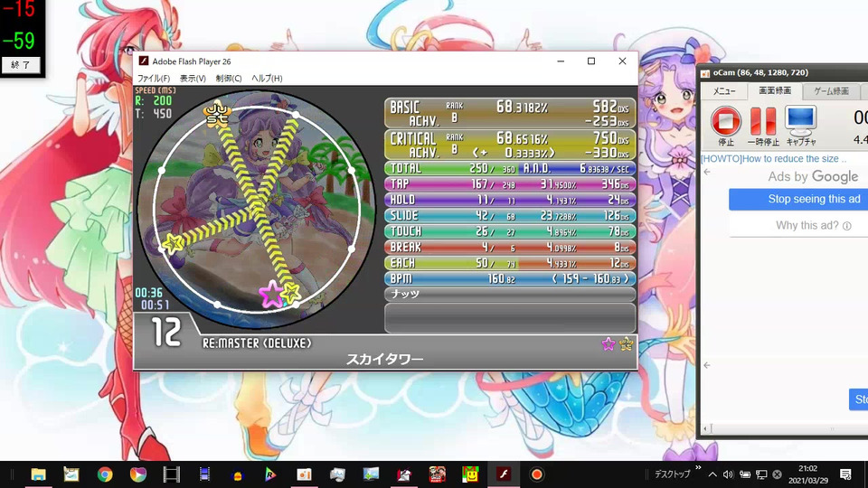The image size is (868, 488).
Task: Click the pink star icon in song bar
Action: tap(609, 344)
